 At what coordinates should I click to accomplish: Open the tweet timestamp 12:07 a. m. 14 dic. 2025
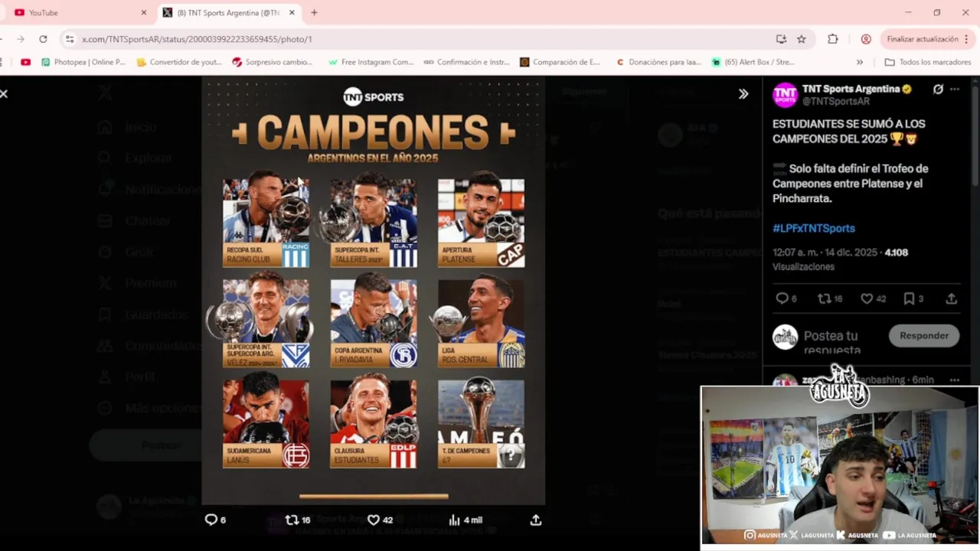click(826, 252)
